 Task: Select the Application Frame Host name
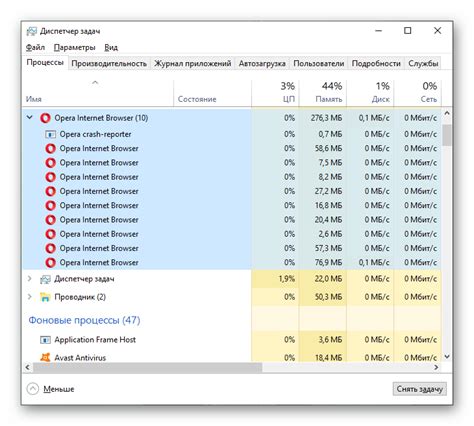[x=95, y=340]
